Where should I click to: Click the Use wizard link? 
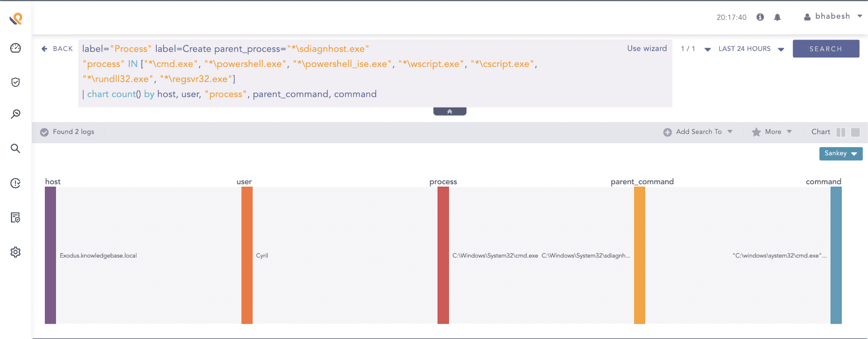click(647, 48)
